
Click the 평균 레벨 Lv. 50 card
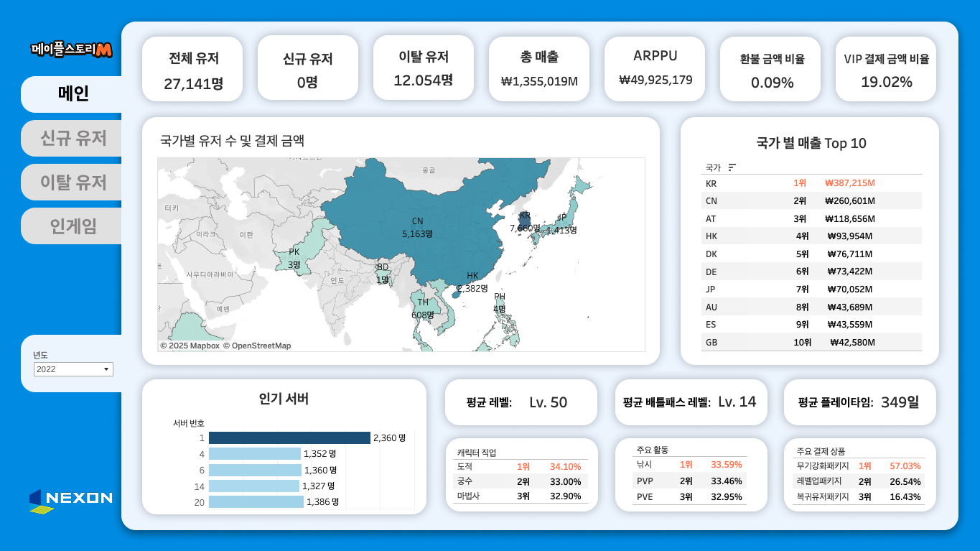[x=521, y=402]
